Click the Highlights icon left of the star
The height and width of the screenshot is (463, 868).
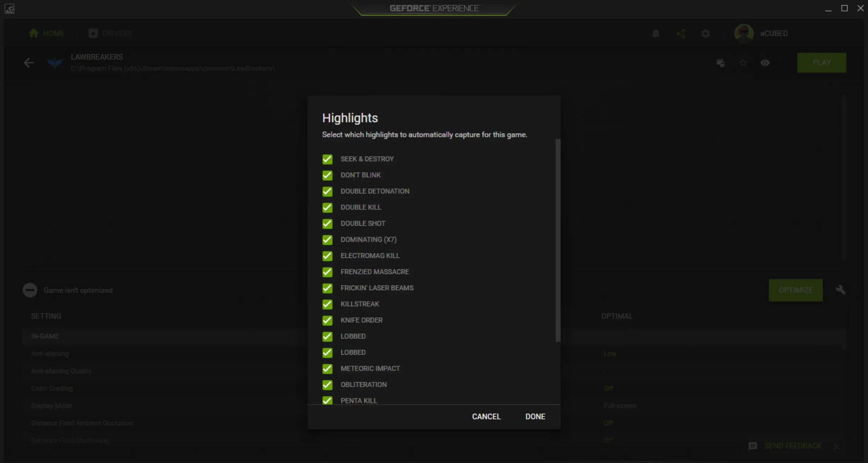[721, 63]
